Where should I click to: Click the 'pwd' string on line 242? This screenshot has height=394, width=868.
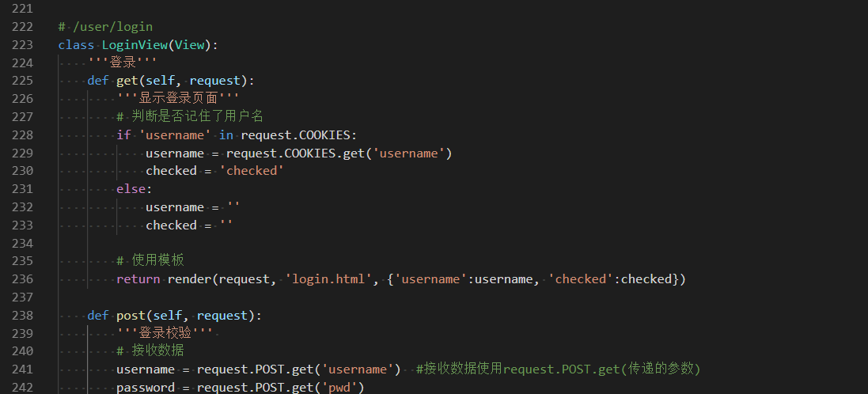342,388
